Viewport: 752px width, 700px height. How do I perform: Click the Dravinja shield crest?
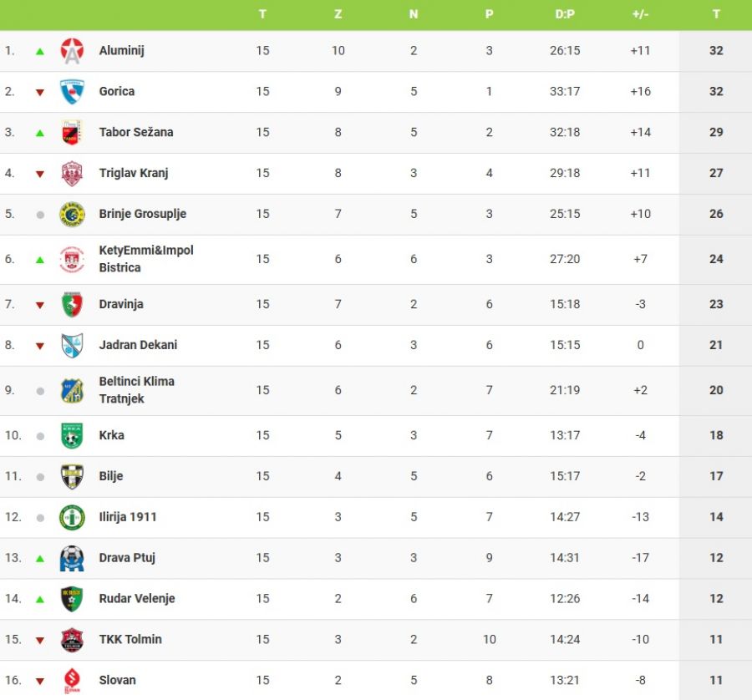[73, 304]
